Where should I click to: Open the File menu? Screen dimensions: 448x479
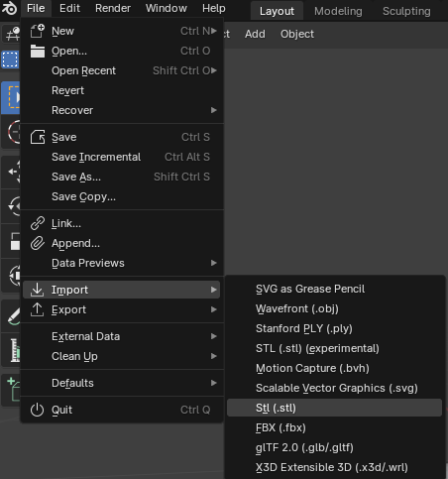point(36,8)
